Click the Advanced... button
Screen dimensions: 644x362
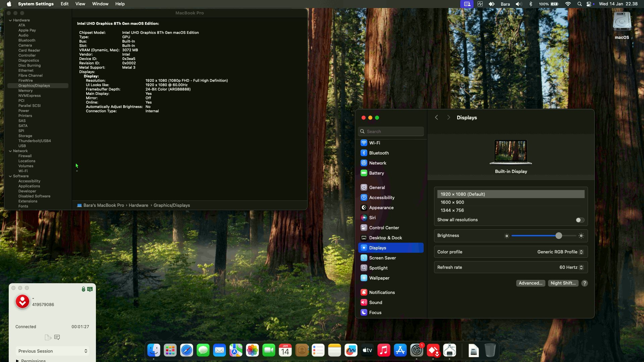click(x=530, y=283)
